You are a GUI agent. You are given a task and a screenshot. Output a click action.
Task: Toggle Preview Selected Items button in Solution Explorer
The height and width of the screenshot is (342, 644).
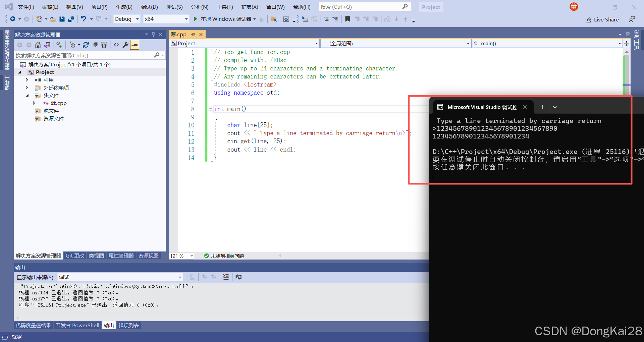pyautogui.click(x=135, y=45)
